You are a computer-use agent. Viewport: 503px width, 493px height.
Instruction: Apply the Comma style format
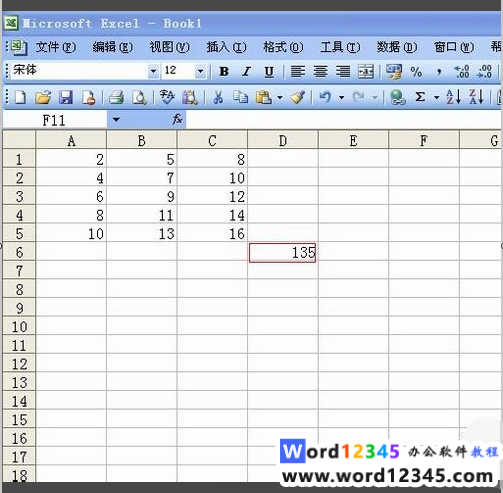[439, 72]
